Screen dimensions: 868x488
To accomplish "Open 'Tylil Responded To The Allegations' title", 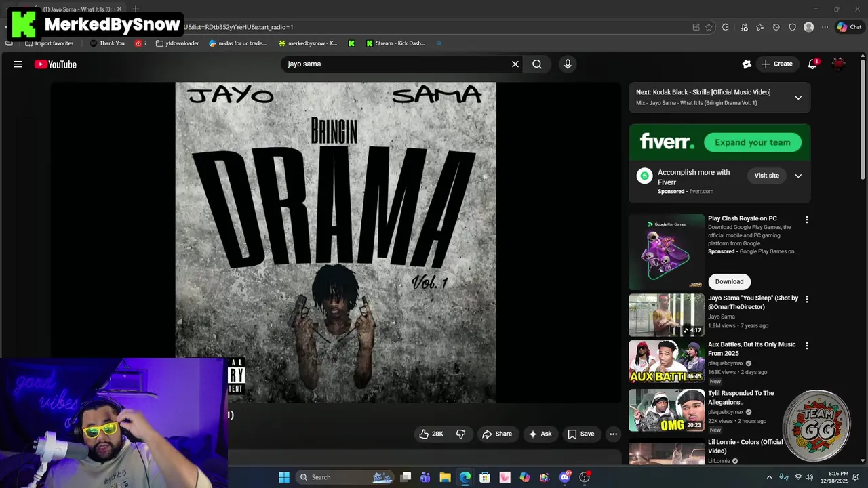I will [741, 397].
